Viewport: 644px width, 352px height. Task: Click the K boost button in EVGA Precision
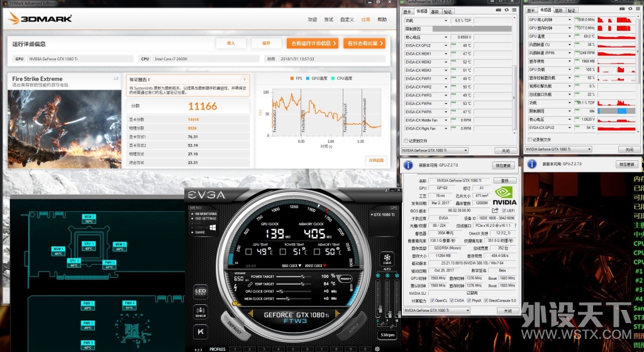tap(201, 331)
